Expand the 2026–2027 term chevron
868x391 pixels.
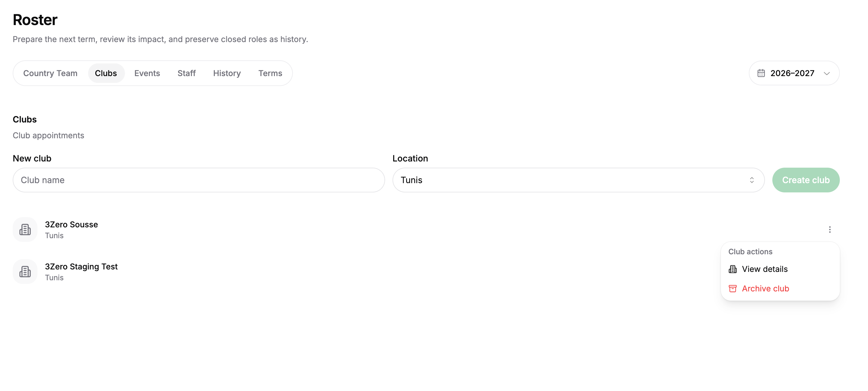click(827, 73)
